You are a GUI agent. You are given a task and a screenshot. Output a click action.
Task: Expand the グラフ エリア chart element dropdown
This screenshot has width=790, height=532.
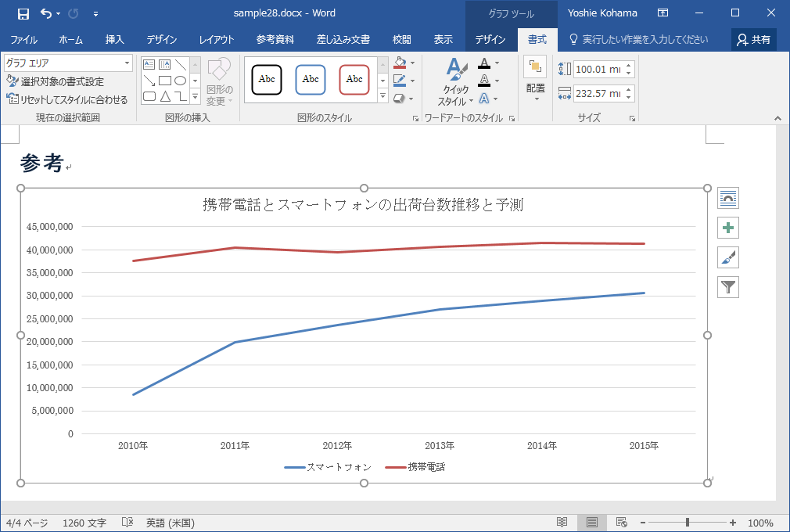point(127,63)
